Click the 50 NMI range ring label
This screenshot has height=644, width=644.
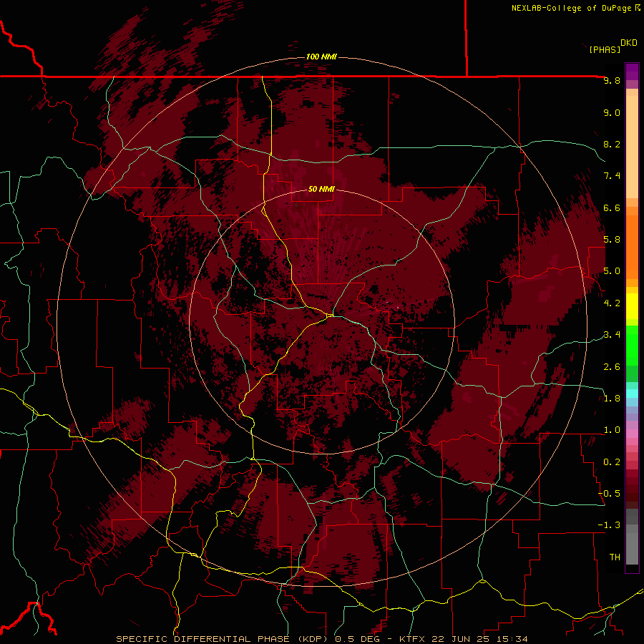(x=321, y=189)
